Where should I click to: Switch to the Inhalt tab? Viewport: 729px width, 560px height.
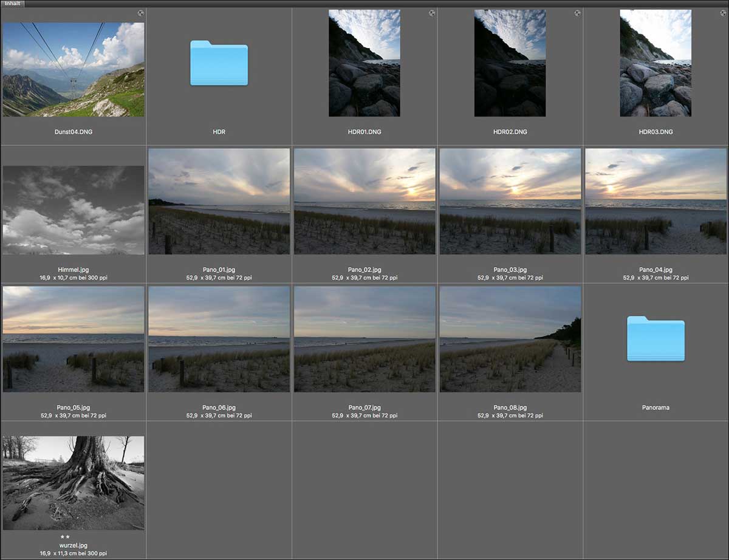pos(12,4)
